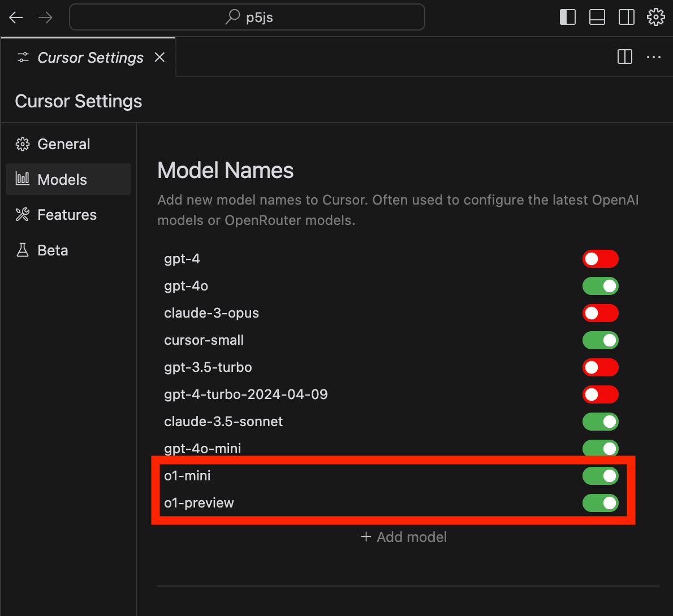
Task: Click the Cursor Settings sliders icon
Action: click(x=23, y=57)
